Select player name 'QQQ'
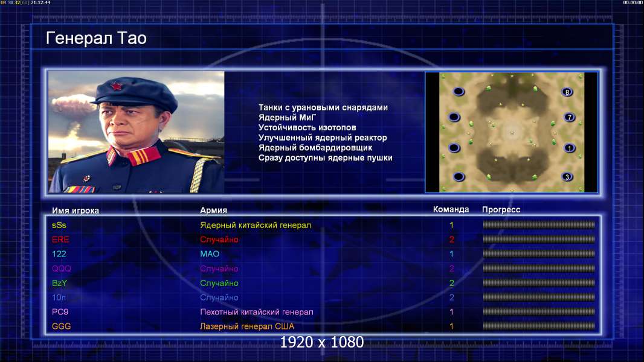Screen dimensions: 644x362 tap(62, 268)
